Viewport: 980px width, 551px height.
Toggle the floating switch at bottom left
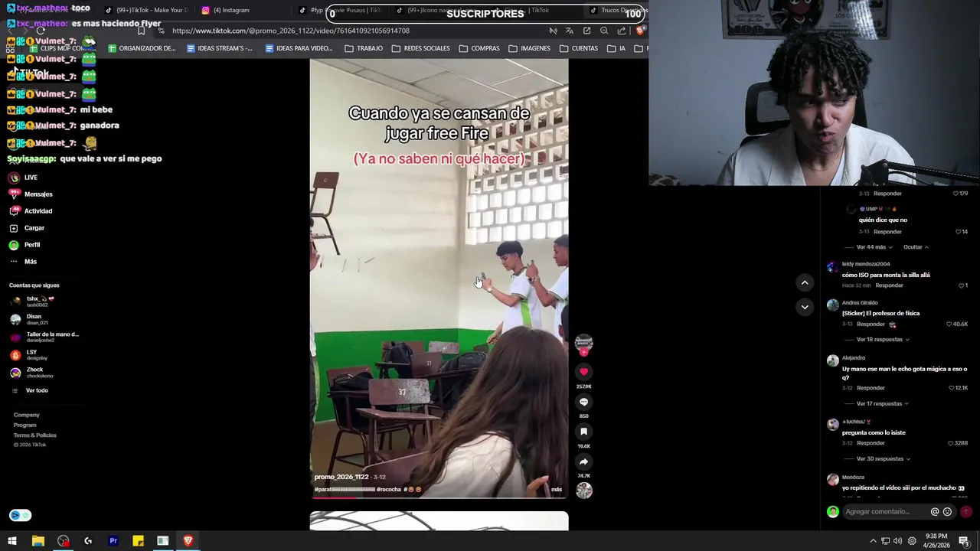tap(21, 515)
